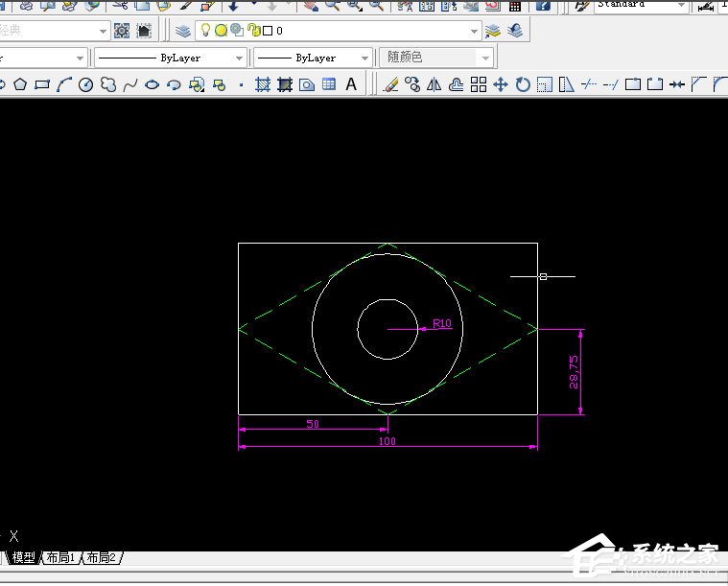The width and height of the screenshot is (728, 586).
Task: Click the layer 0 color swatch
Action: (x=268, y=31)
